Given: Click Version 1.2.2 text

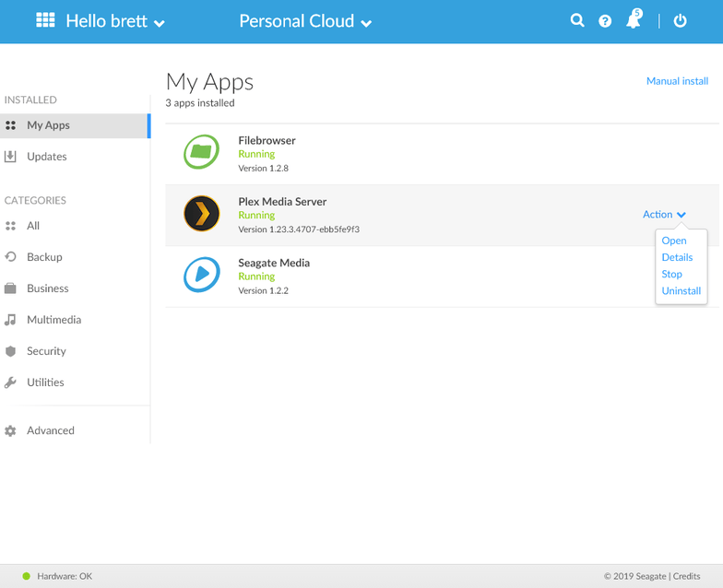Looking at the screenshot, I should tap(263, 291).
